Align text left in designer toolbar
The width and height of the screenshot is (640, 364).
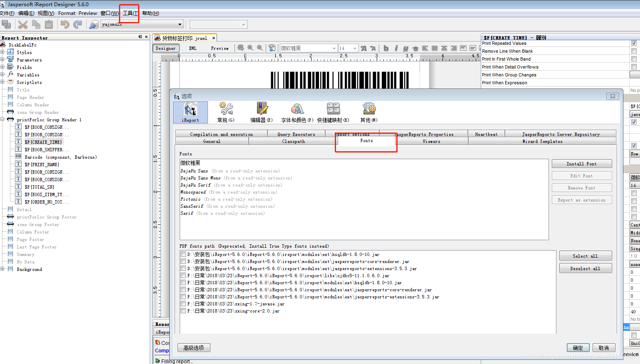point(425,48)
